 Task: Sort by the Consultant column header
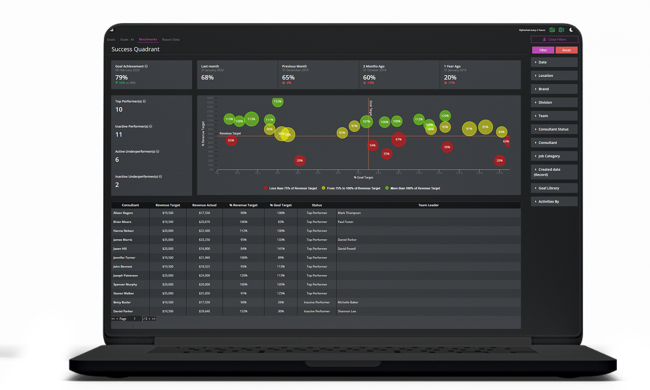(130, 205)
